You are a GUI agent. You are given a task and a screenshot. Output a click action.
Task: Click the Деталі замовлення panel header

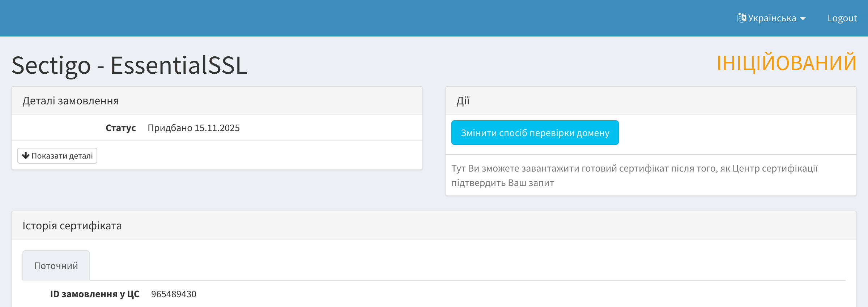click(71, 101)
